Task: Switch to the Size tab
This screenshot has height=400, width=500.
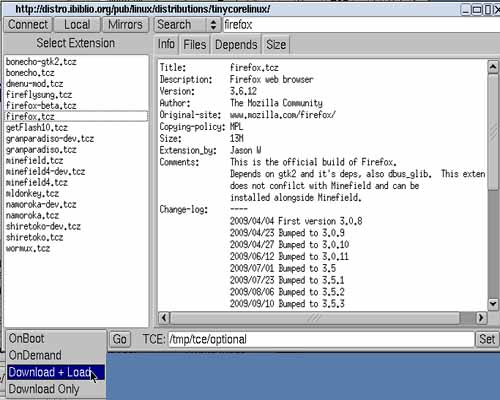Action: [276, 45]
